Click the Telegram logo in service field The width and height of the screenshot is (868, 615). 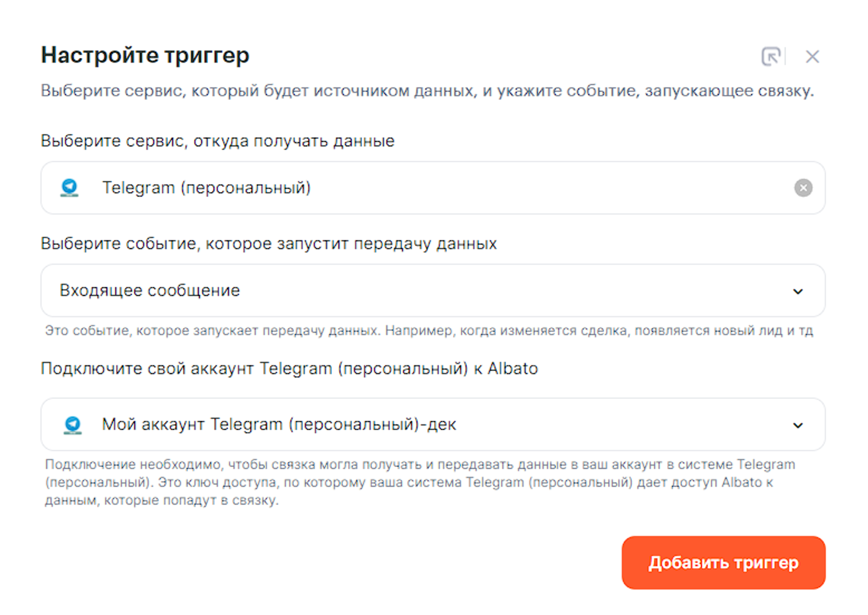tap(70, 188)
